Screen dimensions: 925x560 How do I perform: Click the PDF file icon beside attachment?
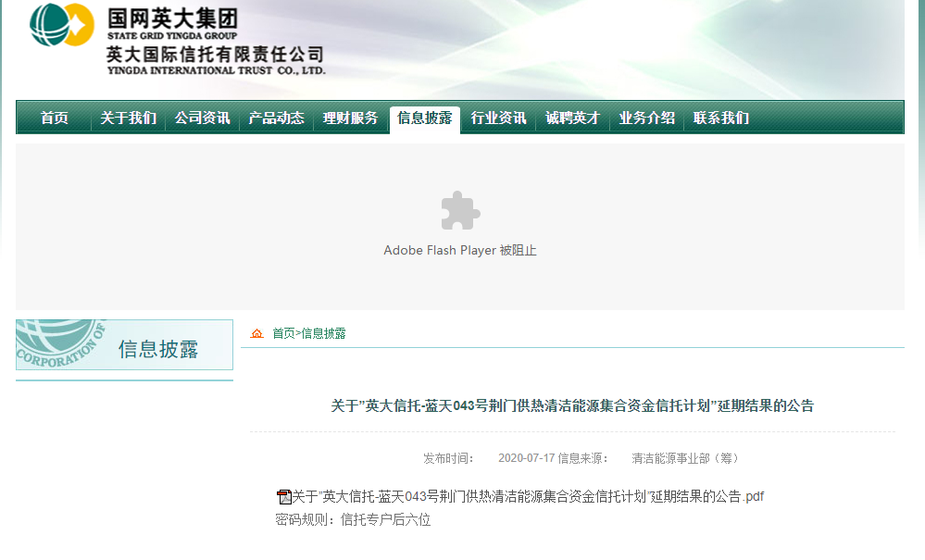(x=283, y=497)
